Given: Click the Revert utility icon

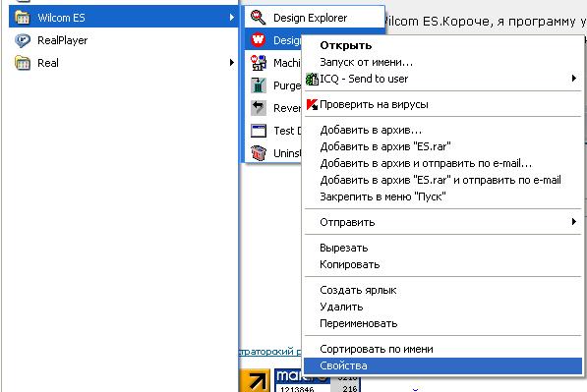Looking at the screenshot, I should point(258,108).
